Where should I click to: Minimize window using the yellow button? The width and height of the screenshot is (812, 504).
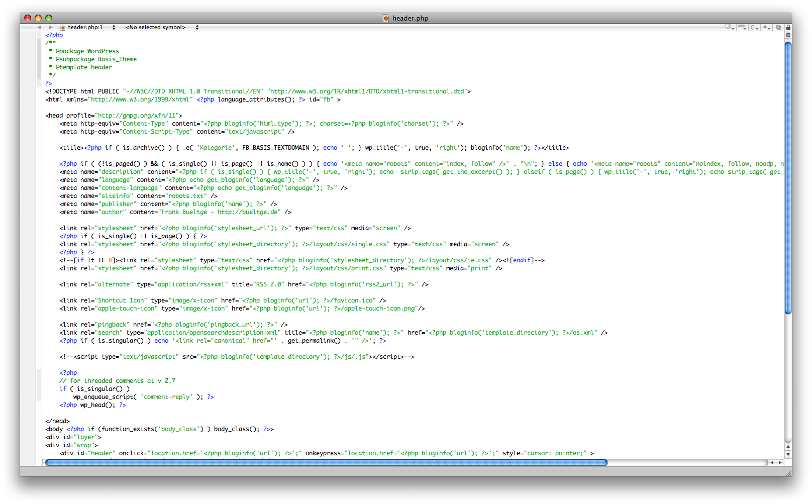pyautogui.click(x=38, y=18)
